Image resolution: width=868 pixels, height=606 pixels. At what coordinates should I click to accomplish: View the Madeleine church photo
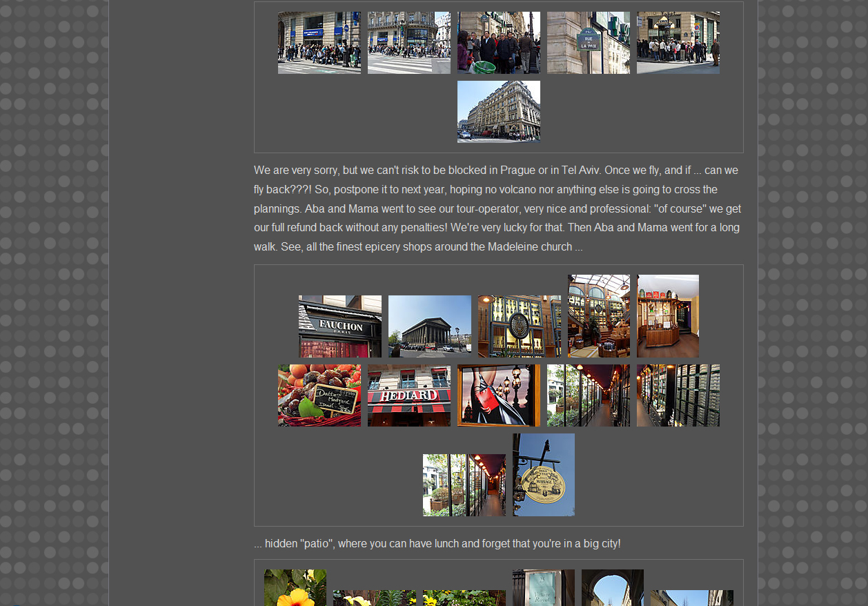click(x=429, y=326)
